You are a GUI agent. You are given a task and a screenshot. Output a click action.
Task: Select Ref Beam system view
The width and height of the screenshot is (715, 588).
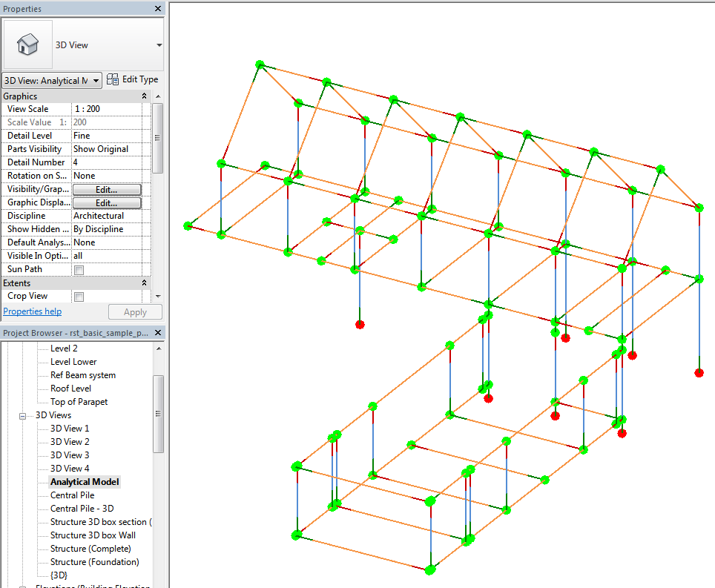83,375
